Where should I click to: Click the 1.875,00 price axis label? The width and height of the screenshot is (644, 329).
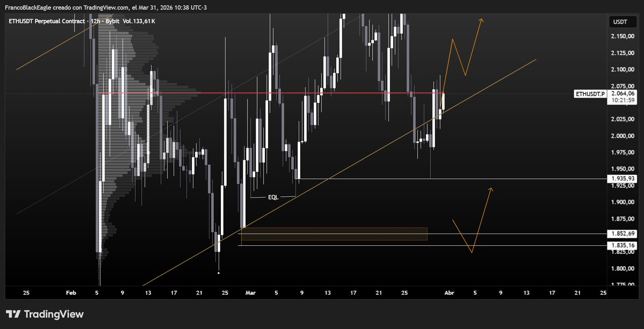point(623,218)
